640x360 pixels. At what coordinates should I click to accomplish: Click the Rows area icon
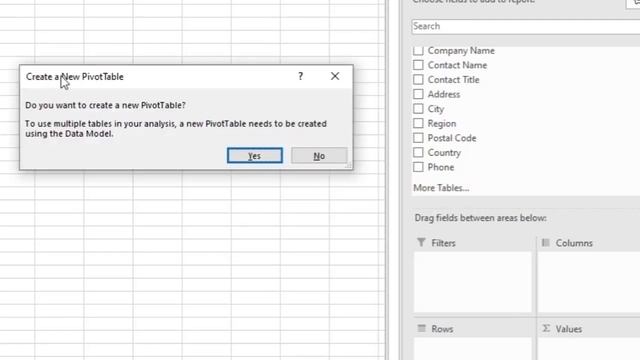coord(422,328)
